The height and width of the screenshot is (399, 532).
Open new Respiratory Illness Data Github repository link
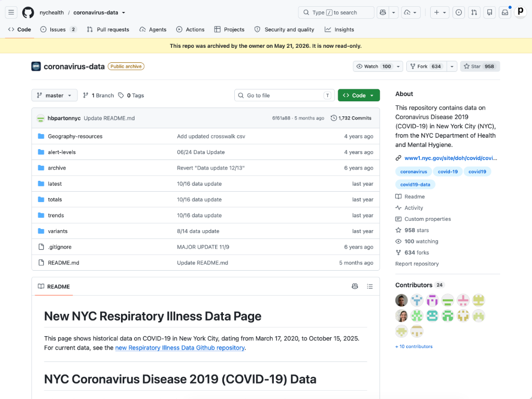click(x=180, y=348)
